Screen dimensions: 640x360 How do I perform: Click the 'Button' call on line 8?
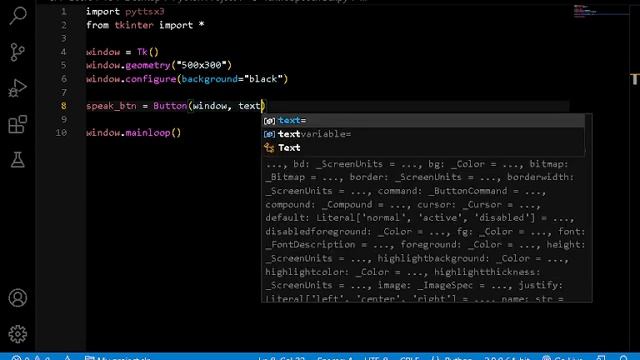[170, 106]
